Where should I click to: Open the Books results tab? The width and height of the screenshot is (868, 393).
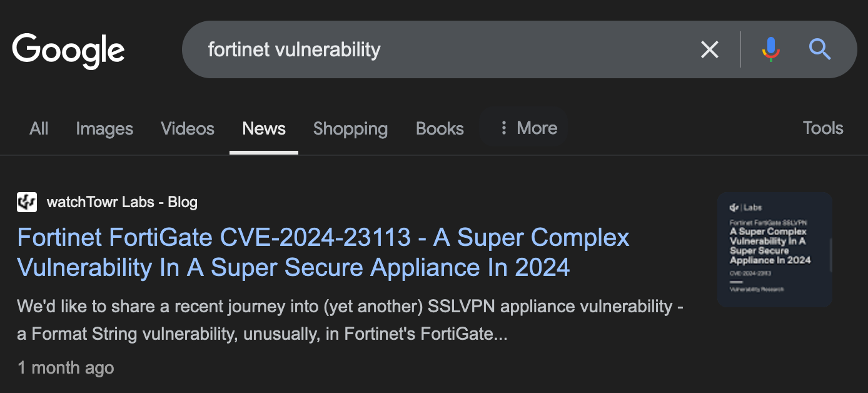point(440,128)
